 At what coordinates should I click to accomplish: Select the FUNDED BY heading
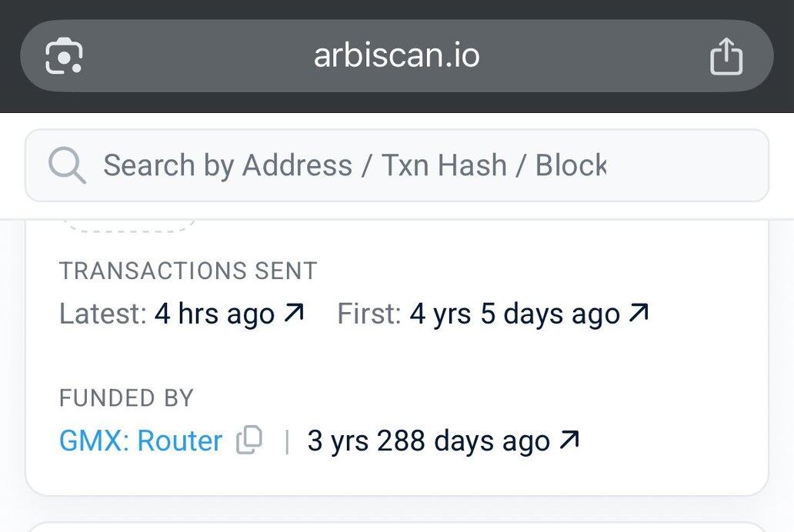click(127, 398)
